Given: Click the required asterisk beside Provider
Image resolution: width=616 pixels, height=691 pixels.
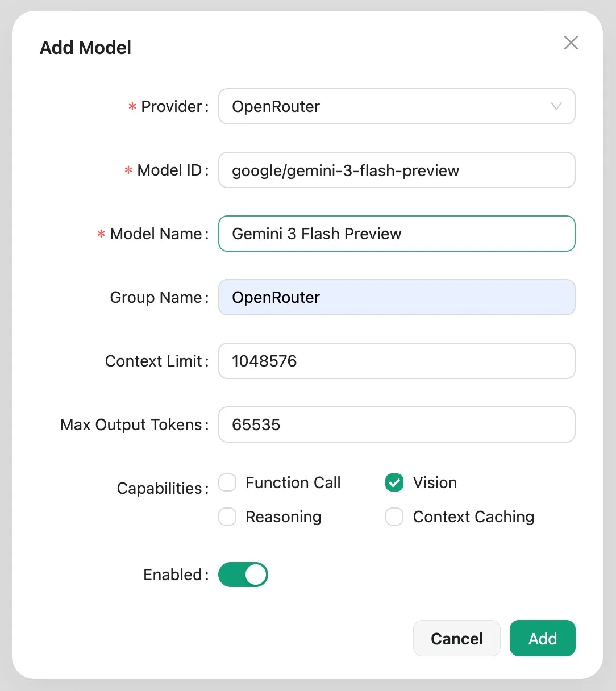Looking at the screenshot, I should tap(131, 106).
